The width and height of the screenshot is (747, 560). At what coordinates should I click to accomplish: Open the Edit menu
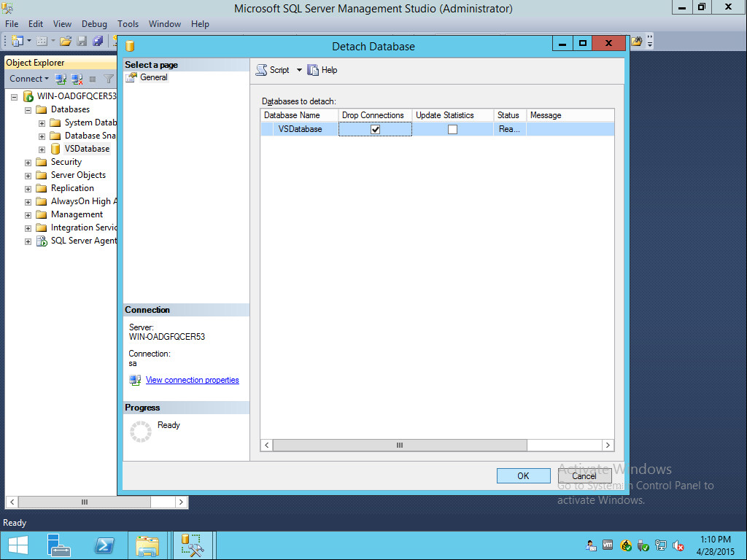click(36, 24)
